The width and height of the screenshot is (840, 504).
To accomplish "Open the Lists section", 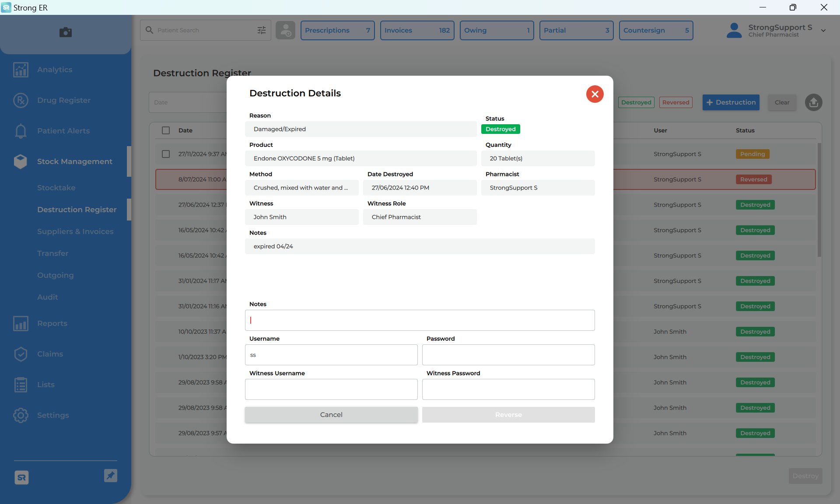I will (x=45, y=385).
